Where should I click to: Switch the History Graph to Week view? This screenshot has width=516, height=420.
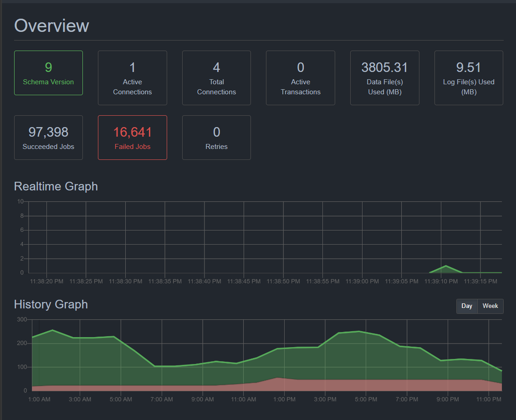[490, 306]
